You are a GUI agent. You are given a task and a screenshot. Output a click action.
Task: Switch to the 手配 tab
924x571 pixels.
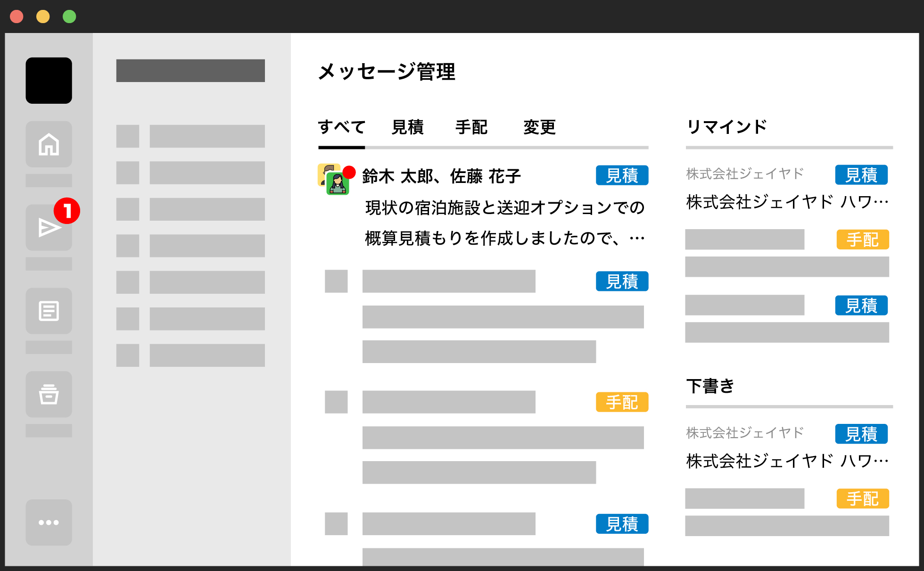pos(471,127)
